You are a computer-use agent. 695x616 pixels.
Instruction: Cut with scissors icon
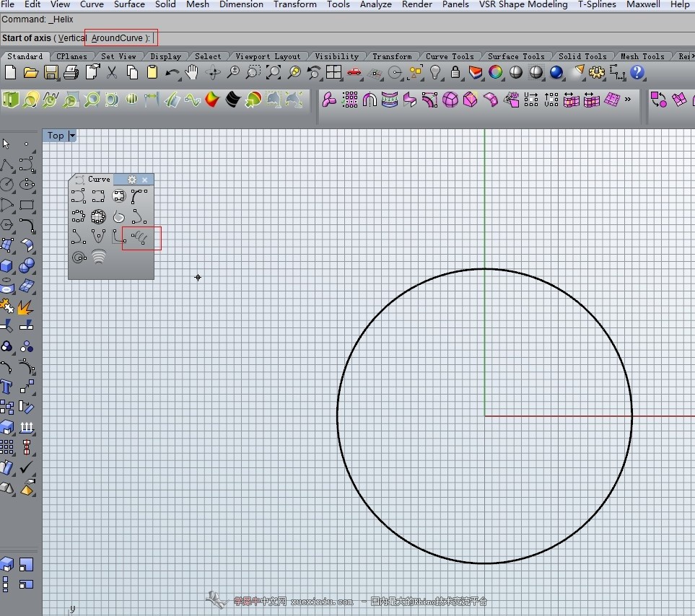pyautogui.click(x=112, y=72)
